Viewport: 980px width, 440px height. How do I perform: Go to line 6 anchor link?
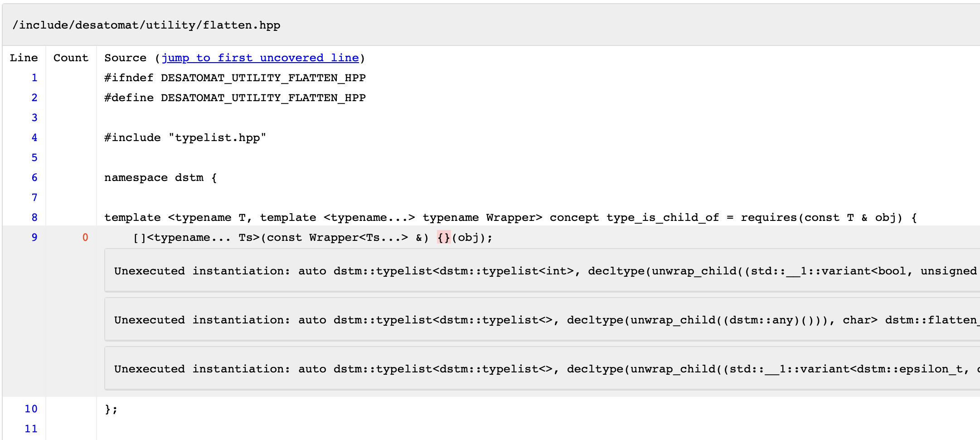pos(34,177)
